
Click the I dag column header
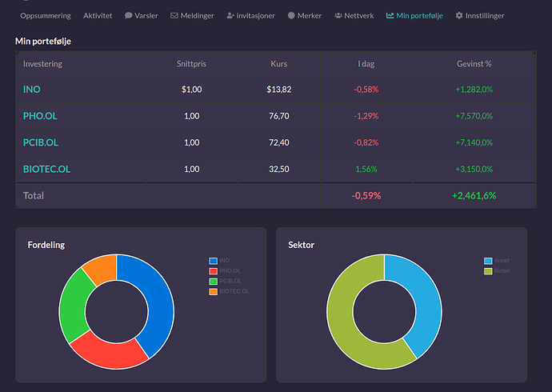coord(366,64)
